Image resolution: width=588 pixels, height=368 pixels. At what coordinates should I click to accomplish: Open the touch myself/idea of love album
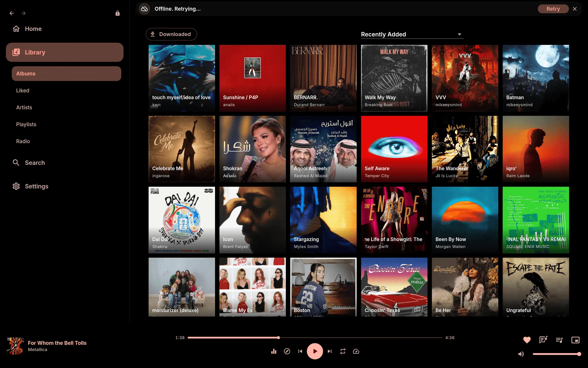click(182, 78)
